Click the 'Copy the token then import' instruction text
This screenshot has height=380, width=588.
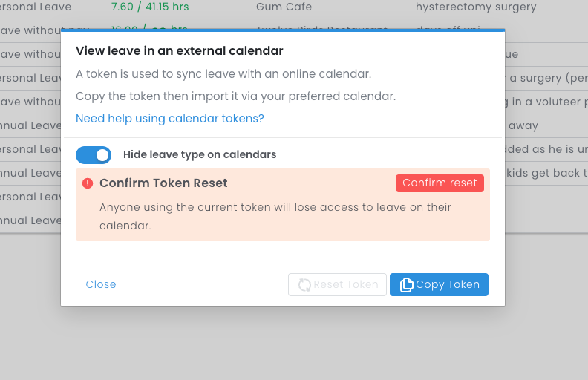point(235,96)
